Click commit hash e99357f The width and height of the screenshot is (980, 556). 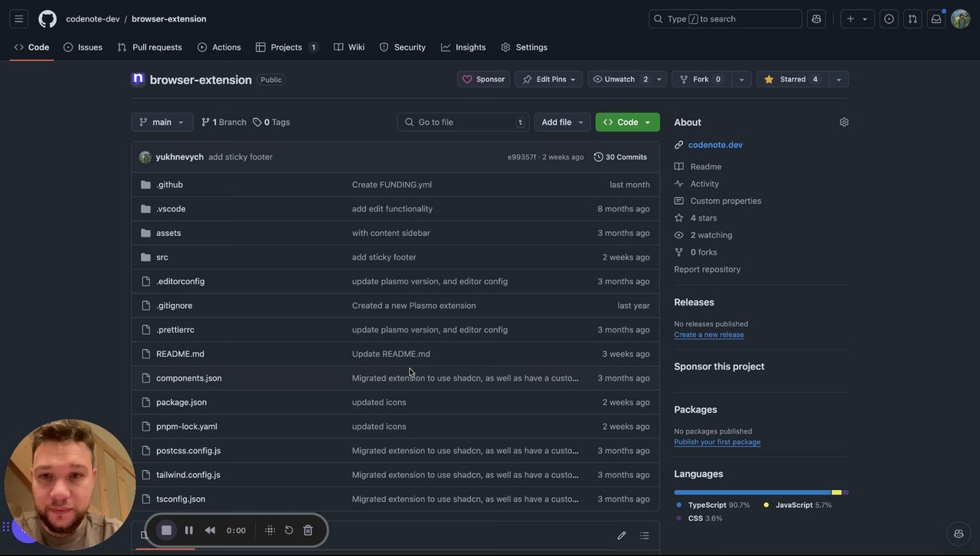coord(521,157)
